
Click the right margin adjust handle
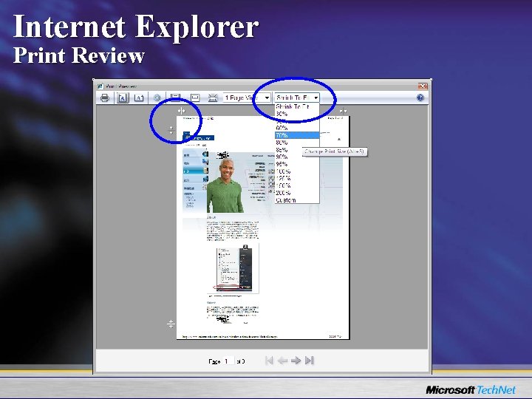click(344, 111)
